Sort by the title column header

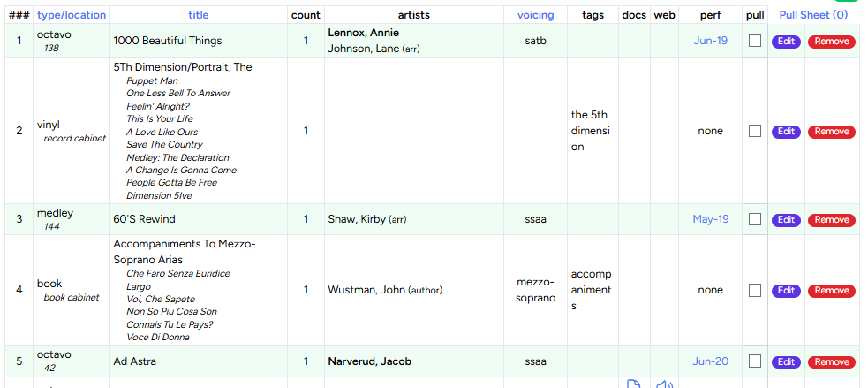tap(199, 15)
